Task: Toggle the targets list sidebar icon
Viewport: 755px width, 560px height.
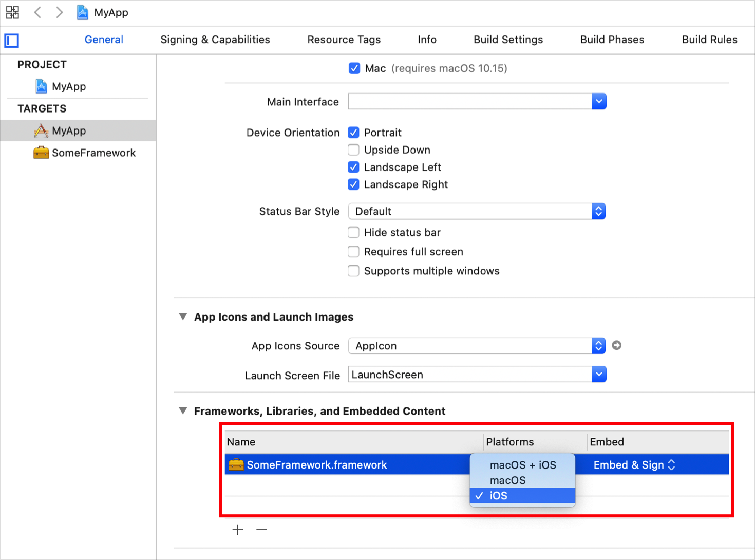Action: [11, 41]
